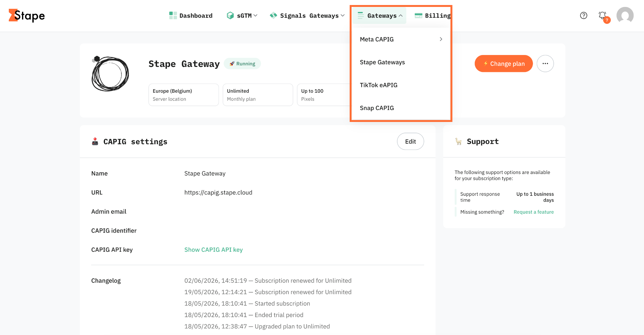644x335 pixels.
Task: Click the Europe (Belgium) server location card
Action: click(x=184, y=95)
